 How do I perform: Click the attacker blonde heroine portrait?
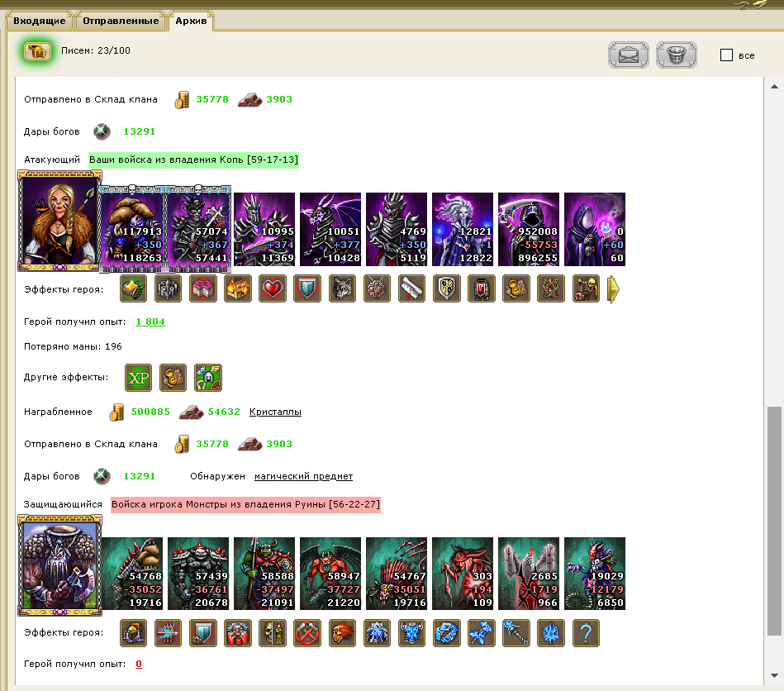coord(59,220)
